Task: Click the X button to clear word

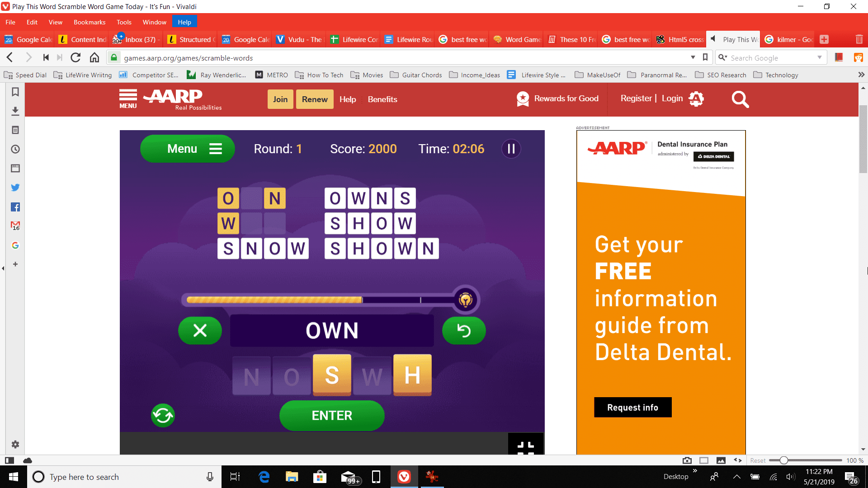Action: tap(200, 330)
